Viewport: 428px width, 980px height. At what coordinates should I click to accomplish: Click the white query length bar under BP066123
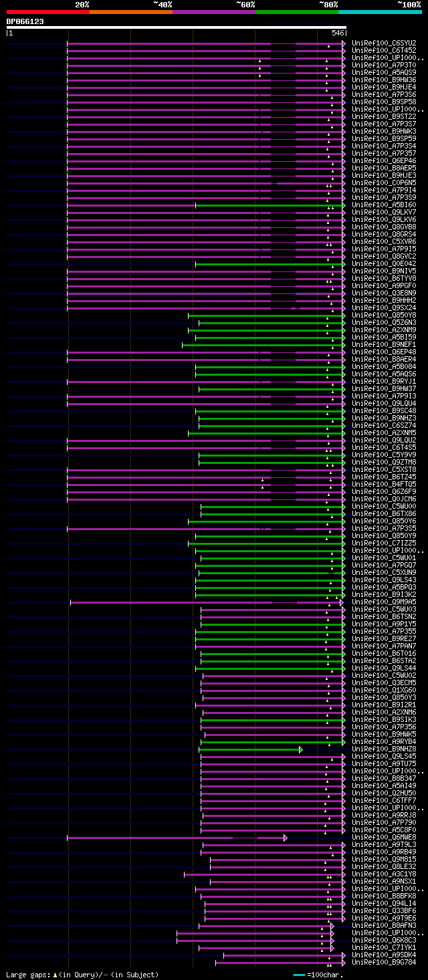[x=177, y=27]
